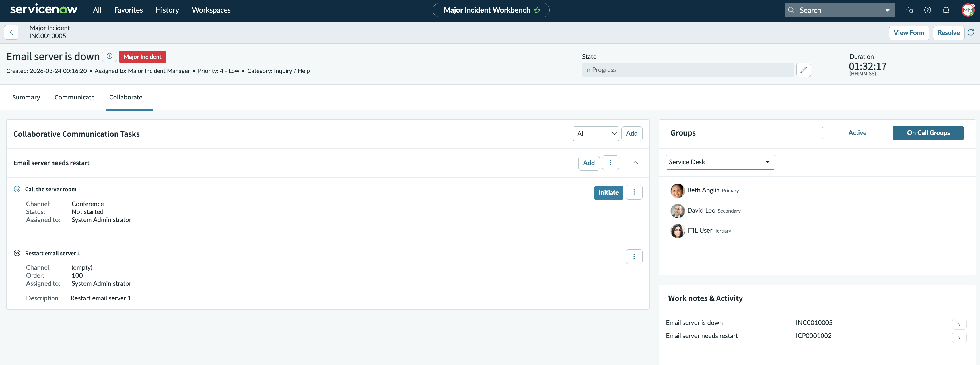Viewport: 980px width, 365px height.
Task: Add a work note for INC0010005 row
Action: (959, 324)
